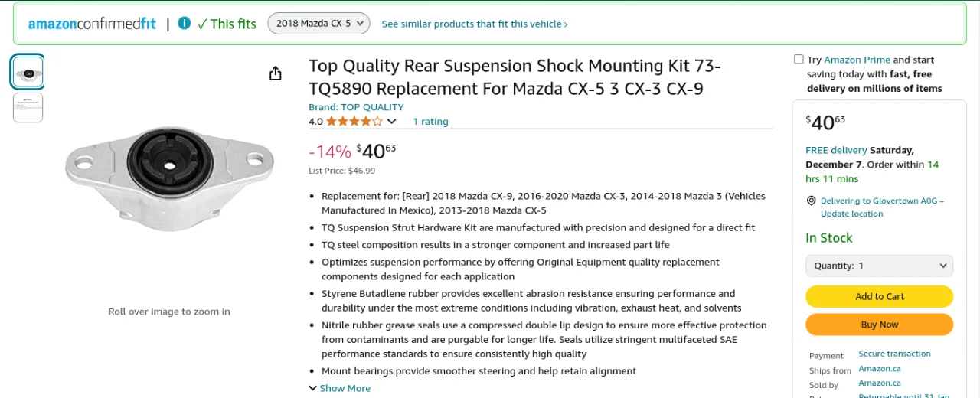Tick the Try Amazon Prime checkbox
Image resolution: width=980 pixels, height=398 pixels.
[x=799, y=60]
